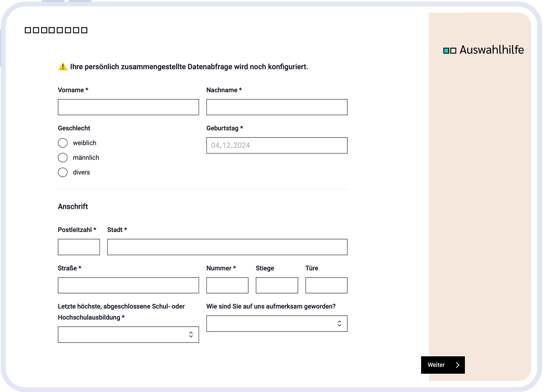Click the arrow icon inside the Weiter button

pos(458,365)
